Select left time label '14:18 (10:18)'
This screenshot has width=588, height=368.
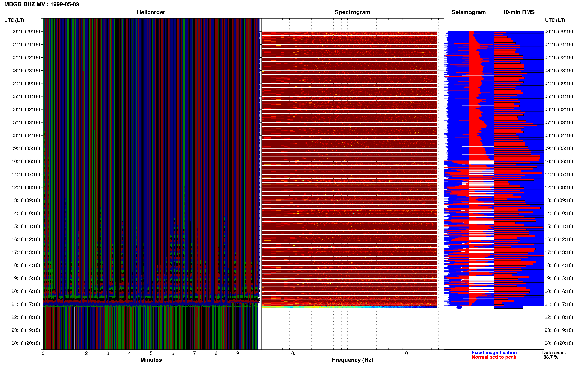(x=26, y=213)
